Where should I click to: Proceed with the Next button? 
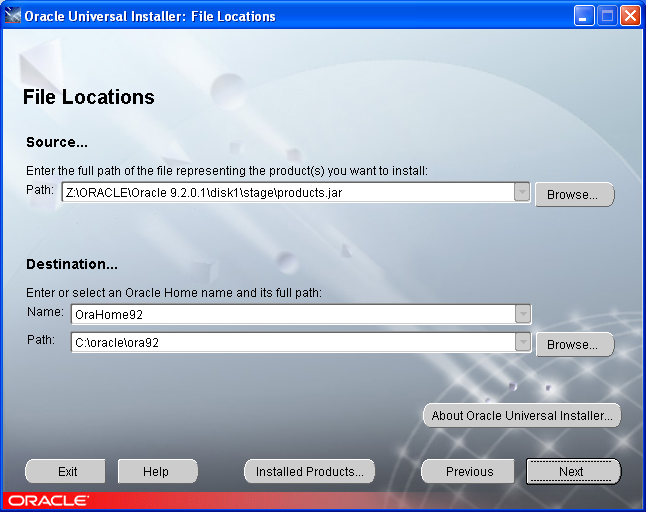[x=573, y=471]
